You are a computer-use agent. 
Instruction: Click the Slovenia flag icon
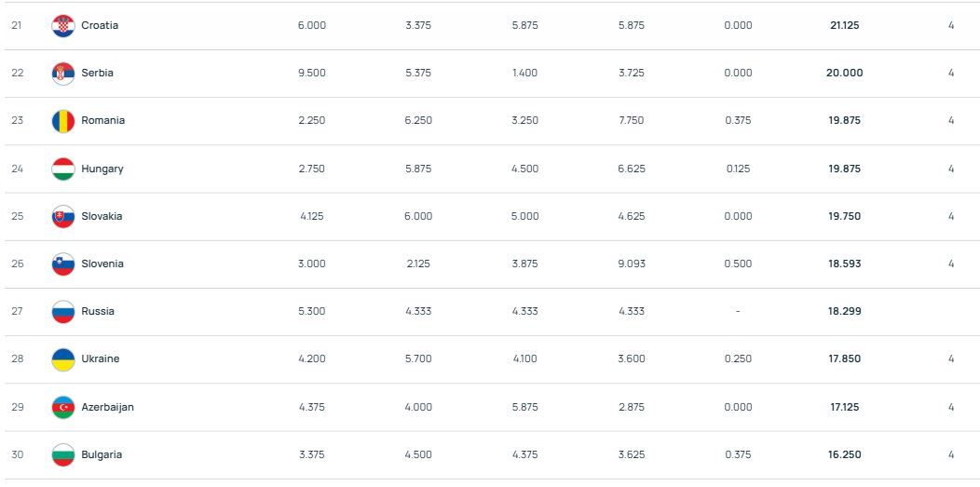tap(62, 264)
